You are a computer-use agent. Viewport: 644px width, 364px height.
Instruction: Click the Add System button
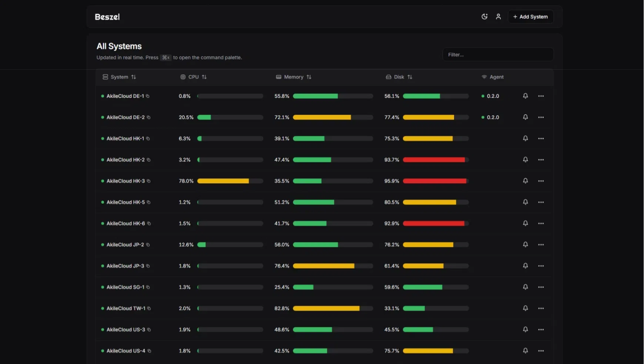point(530,17)
